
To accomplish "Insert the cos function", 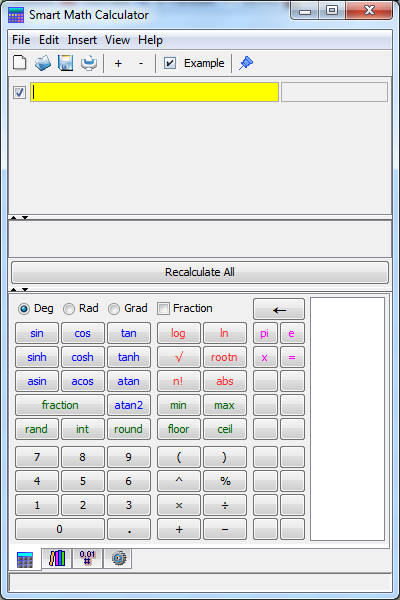I will click(x=83, y=333).
